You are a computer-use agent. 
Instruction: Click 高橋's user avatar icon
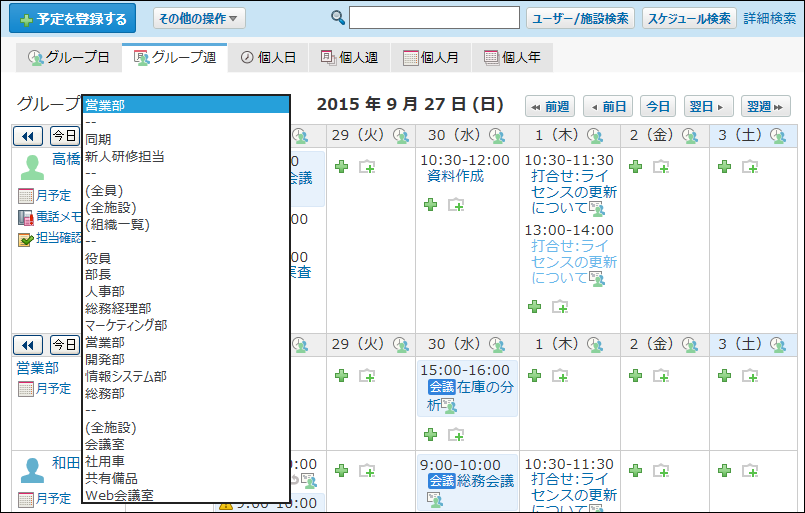[32, 167]
